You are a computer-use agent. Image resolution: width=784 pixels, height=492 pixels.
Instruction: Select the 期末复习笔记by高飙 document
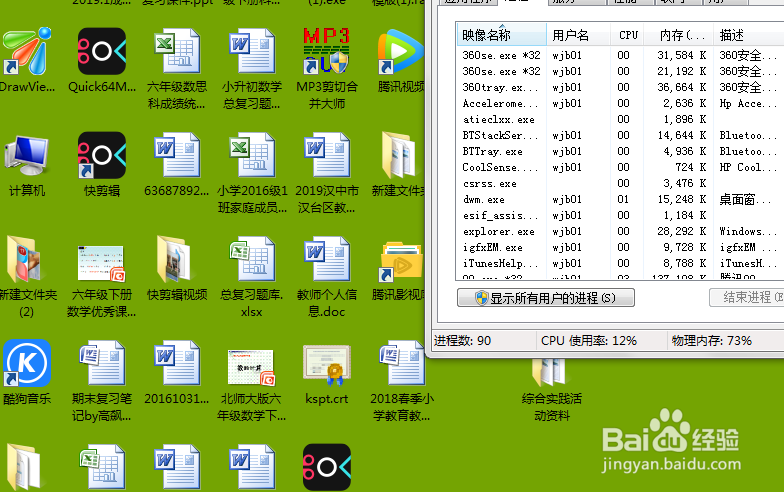coord(102,381)
